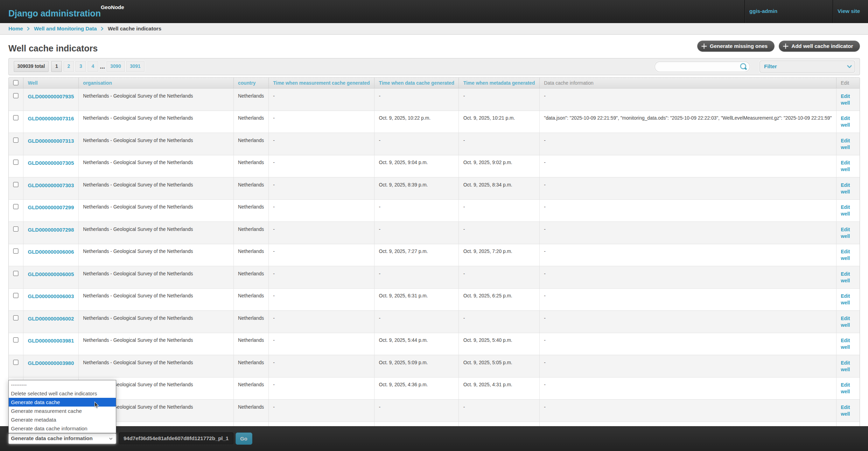Click View site in the header
Viewport: 868px width, 451px height.
click(848, 11)
